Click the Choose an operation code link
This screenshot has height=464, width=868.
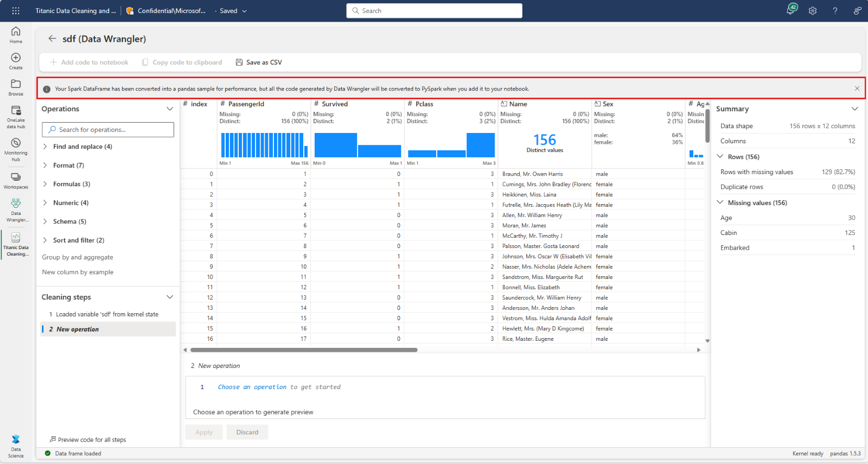[252, 387]
